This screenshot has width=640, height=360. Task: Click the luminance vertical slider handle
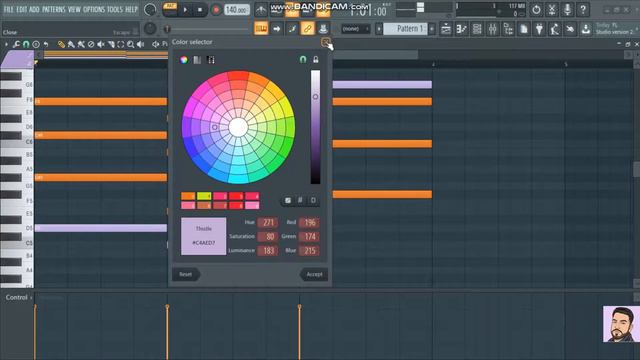coord(315,97)
